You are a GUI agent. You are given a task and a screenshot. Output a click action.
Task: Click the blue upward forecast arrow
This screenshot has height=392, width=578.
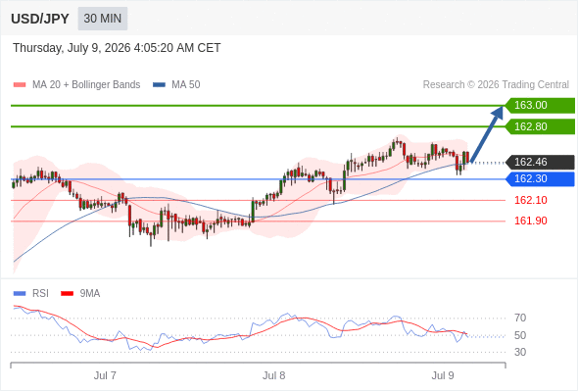(x=487, y=134)
